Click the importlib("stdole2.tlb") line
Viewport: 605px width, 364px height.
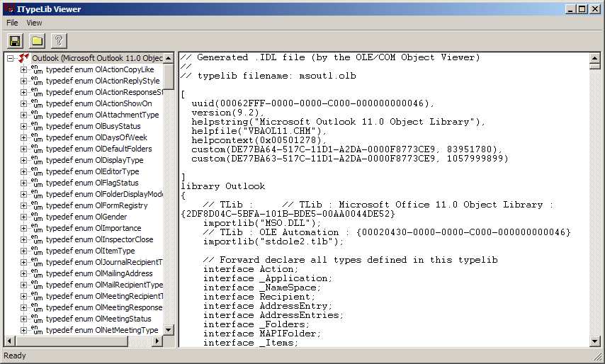pyautogui.click(x=273, y=241)
